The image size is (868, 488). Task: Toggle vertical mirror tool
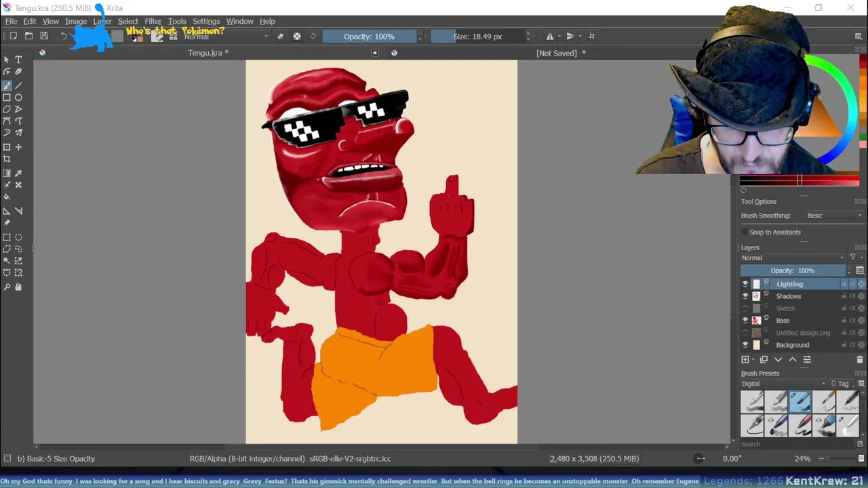tap(570, 37)
